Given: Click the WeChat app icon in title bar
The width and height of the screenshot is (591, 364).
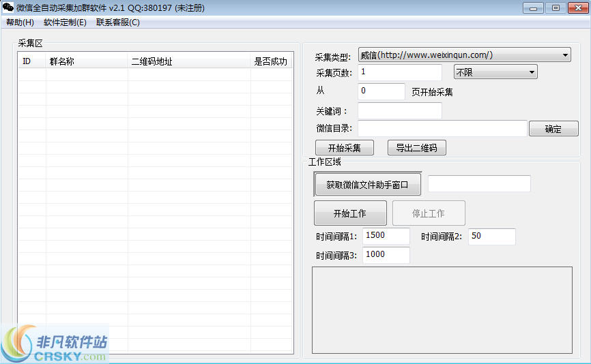Looking at the screenshot, I should pos(8,7).
